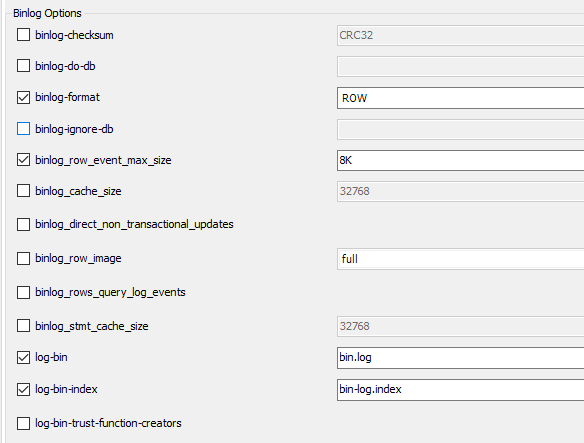
Task: Open the binlog_row_image full dropdown
Action: click(x=460, y=259)
